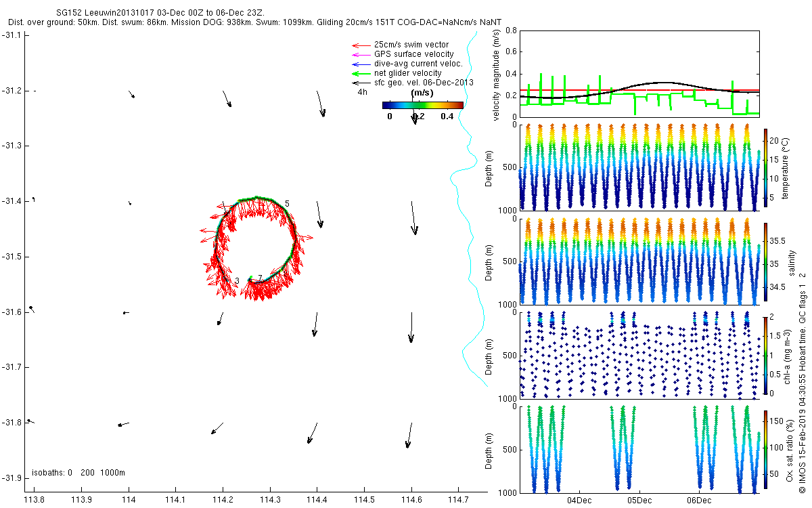Click the 06Dec time axis label
The image size is (812, 508).
tap(699, 501)
